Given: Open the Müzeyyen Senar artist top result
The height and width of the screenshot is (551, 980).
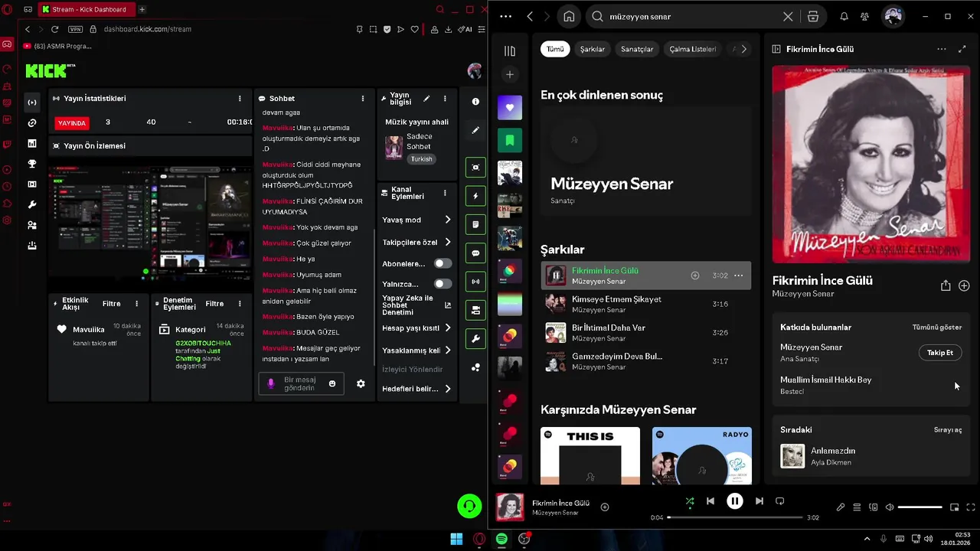Looking at the screenshot, I should (x=645, y=162).
